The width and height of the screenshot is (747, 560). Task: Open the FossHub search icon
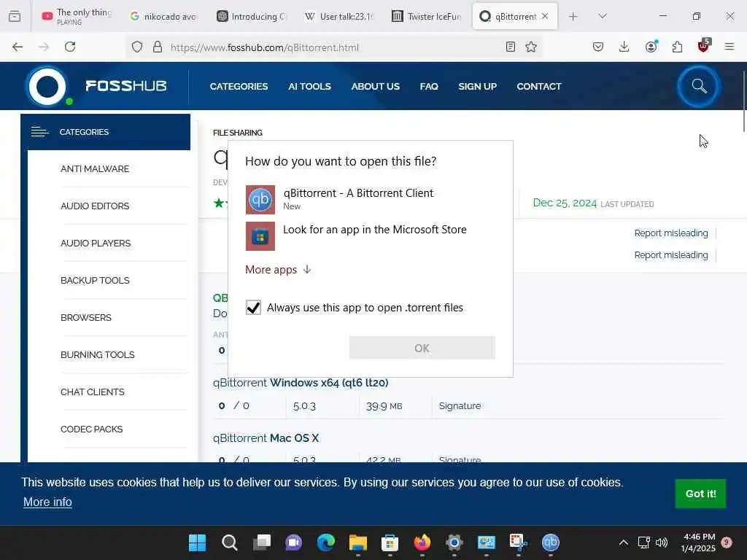click(699, 86)
